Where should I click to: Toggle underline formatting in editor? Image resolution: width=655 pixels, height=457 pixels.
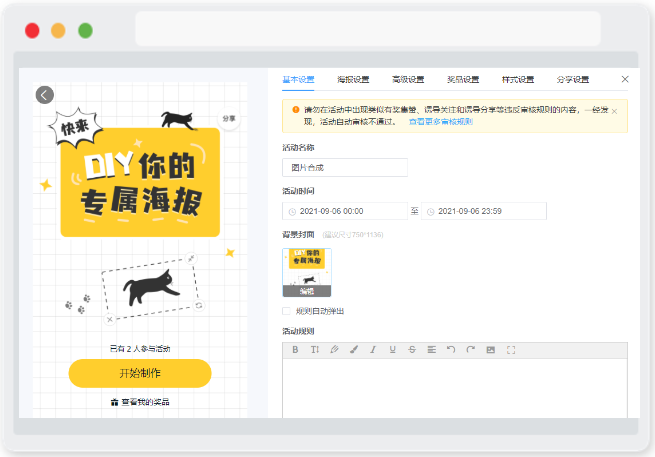click(x=393, y=350)
